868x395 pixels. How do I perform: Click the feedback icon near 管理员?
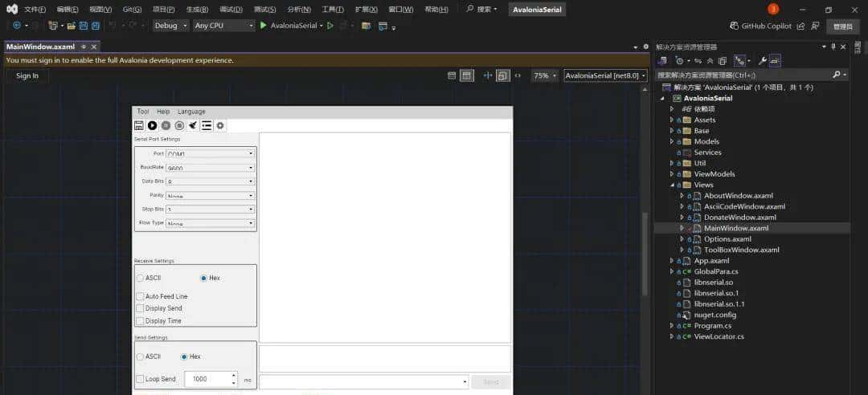pos(815,26)
